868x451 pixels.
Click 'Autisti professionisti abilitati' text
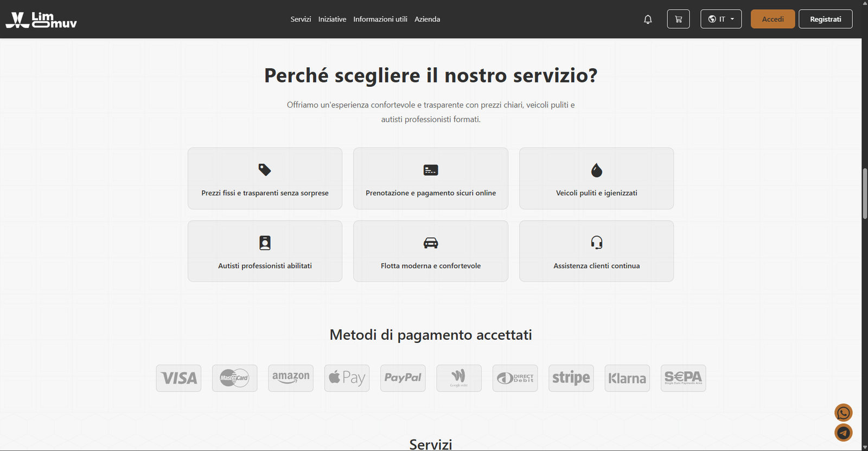point(265,266)
